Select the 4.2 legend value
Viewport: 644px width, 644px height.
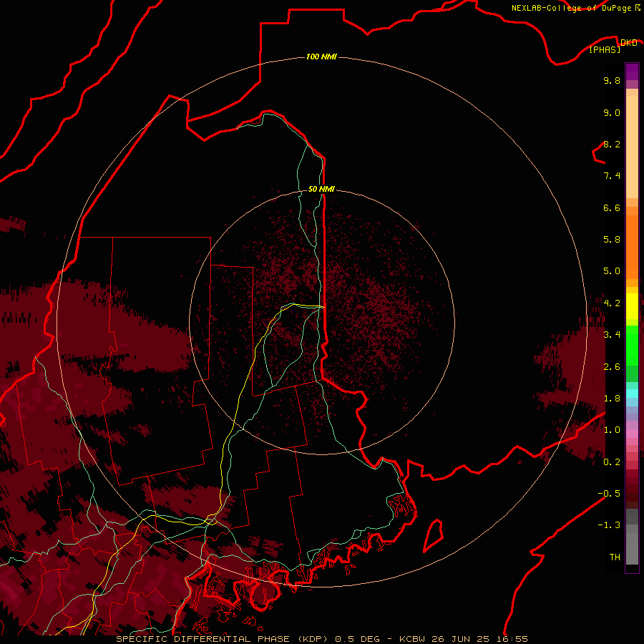612,303
